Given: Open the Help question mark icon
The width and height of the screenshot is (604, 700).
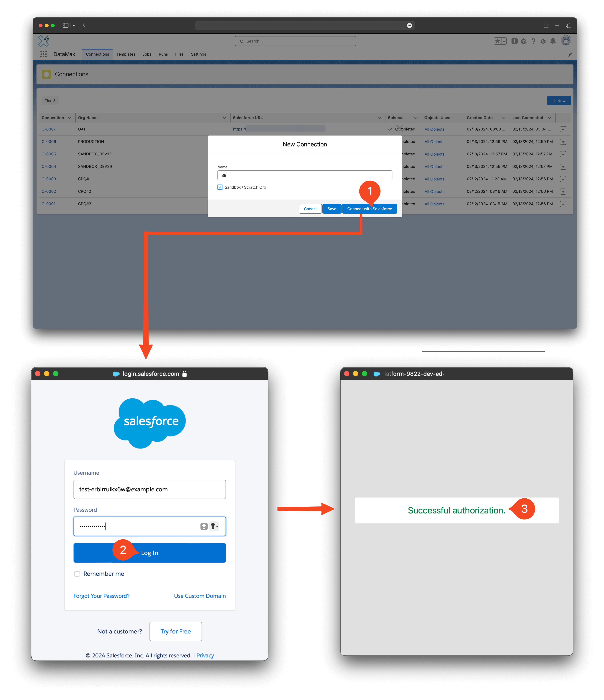Looking at the screenshot, I should (533, 41).
